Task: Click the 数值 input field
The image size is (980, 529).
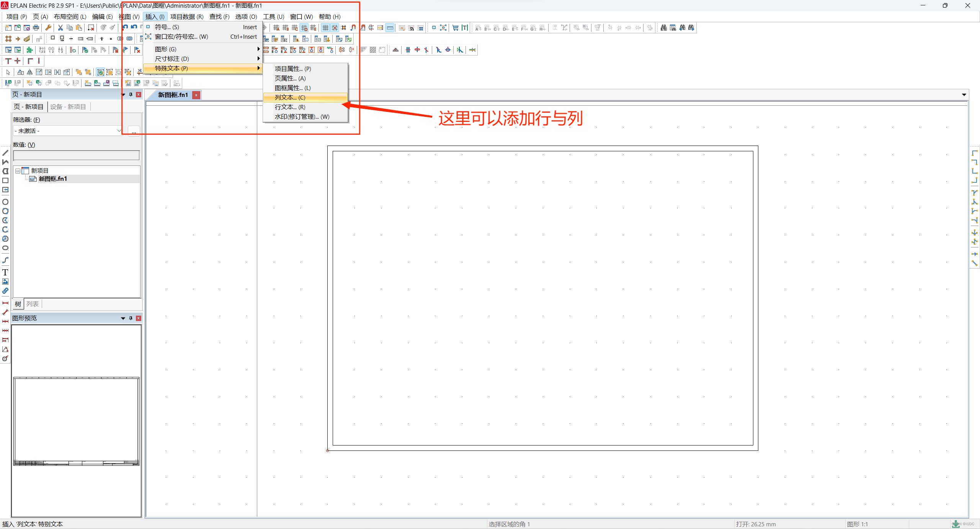Action: (76, 155)
